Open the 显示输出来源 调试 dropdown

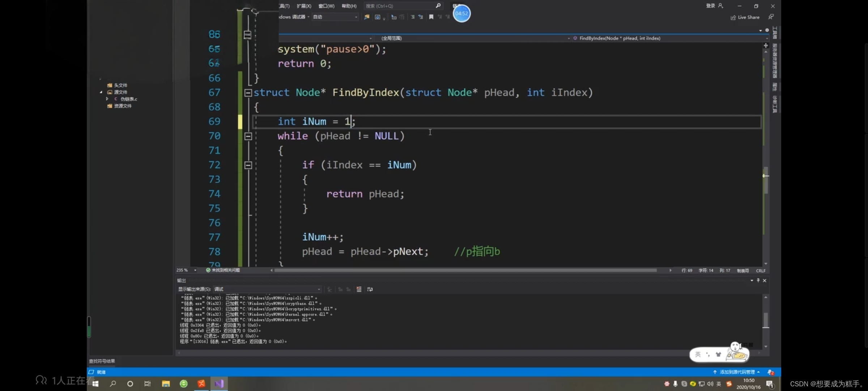pyautogui.click(x=267, y=289)
